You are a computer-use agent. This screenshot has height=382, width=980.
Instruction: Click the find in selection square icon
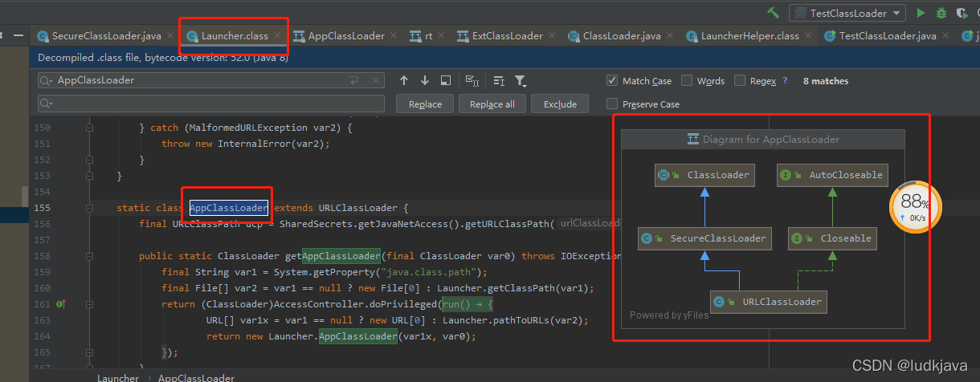tap(445, 80)
